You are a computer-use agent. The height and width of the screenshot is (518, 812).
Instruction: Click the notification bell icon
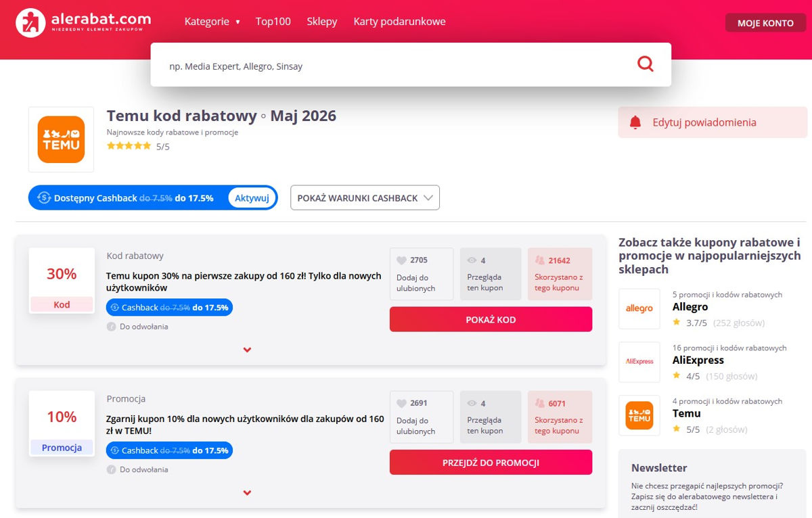point(635,122)
